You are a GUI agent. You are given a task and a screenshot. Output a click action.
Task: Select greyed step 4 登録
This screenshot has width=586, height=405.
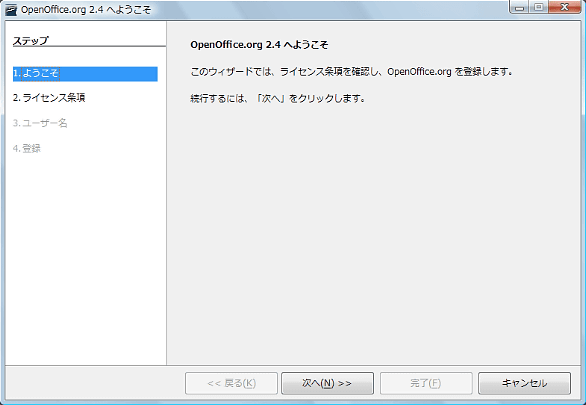click(27, 148)
